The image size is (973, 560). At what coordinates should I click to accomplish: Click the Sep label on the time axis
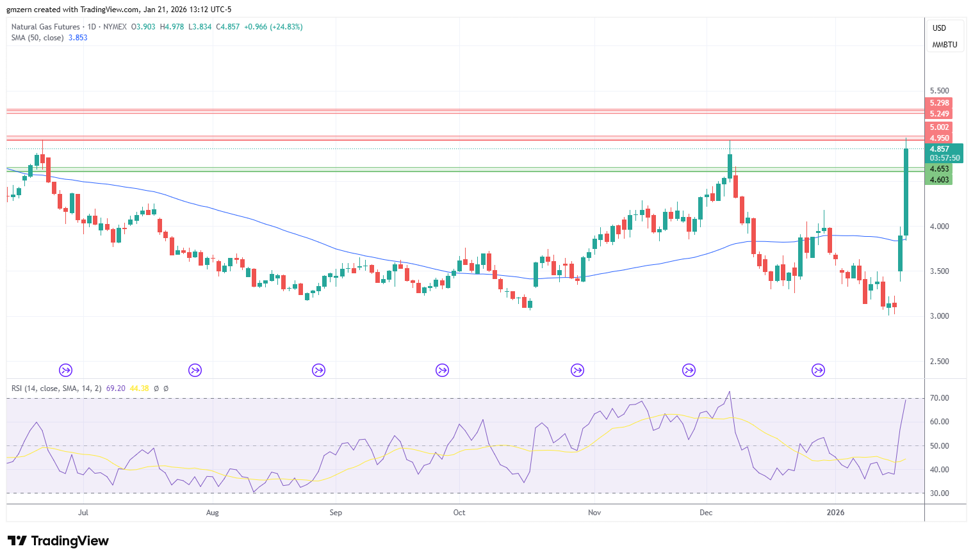pos(336,513)
